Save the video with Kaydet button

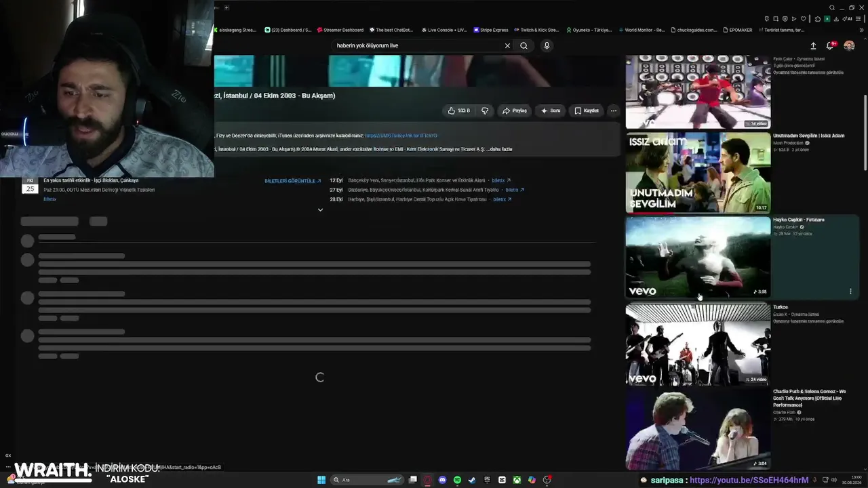click(587, 110)
